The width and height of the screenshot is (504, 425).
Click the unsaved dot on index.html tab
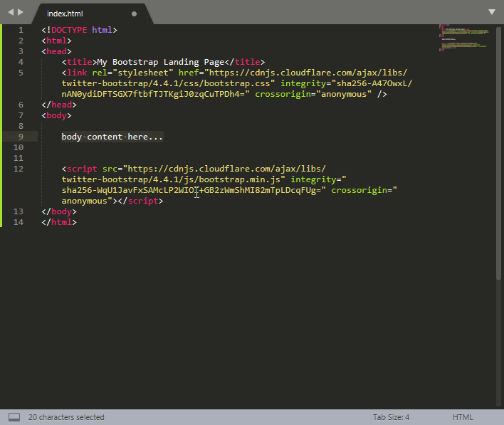pyautogui.click(x=134, y=14)
